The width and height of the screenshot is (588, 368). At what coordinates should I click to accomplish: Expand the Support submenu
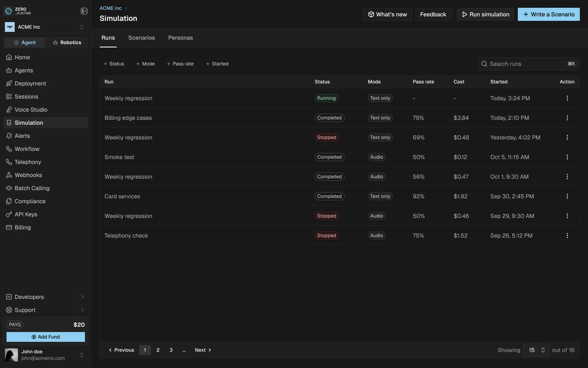pyautogui.click(x=46, y=310)
